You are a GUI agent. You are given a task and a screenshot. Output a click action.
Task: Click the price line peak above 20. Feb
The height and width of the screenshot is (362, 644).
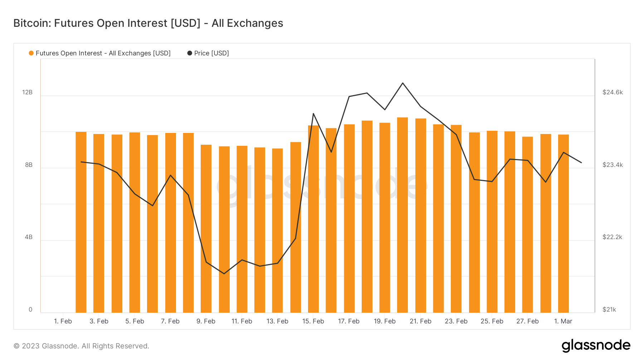click(403, 83)
